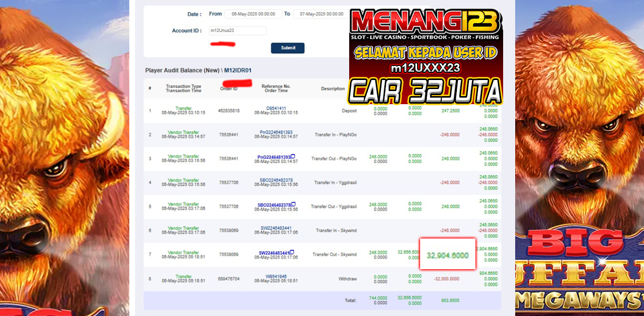The width and height of the screenshot is (644, 316).
Task: Select the 'Total:' label
Action: pos(351,300)
